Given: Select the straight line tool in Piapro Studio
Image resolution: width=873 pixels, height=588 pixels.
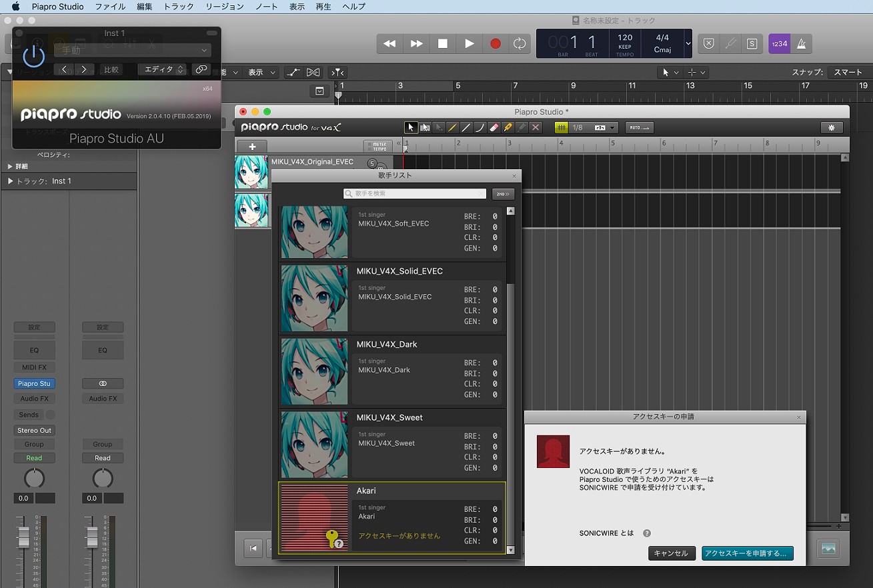Looking at the screenshot, I should click(x=466, y=127).
